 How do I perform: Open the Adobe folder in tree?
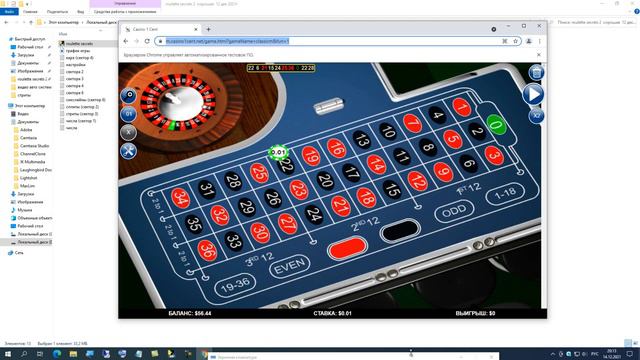[26, 130]
